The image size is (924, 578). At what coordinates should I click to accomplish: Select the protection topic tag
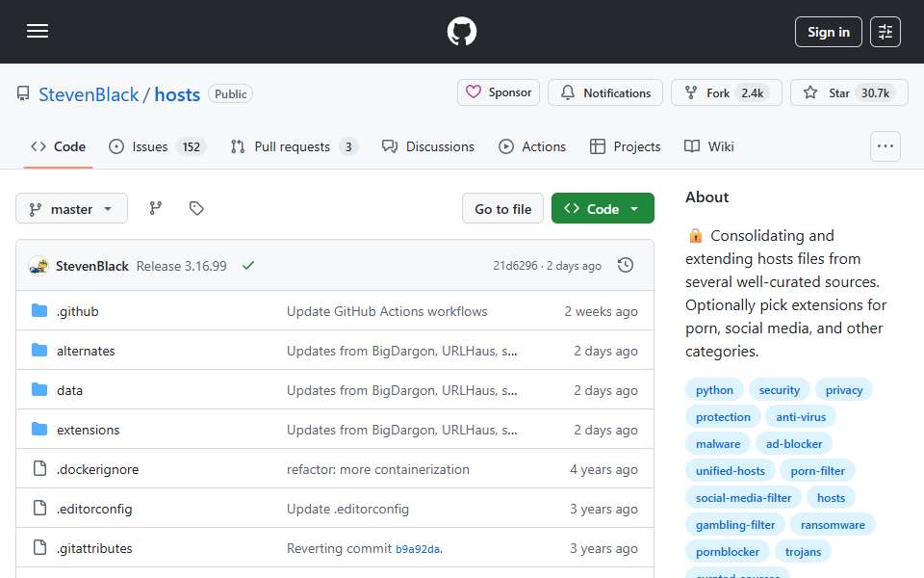pos(723,417)
